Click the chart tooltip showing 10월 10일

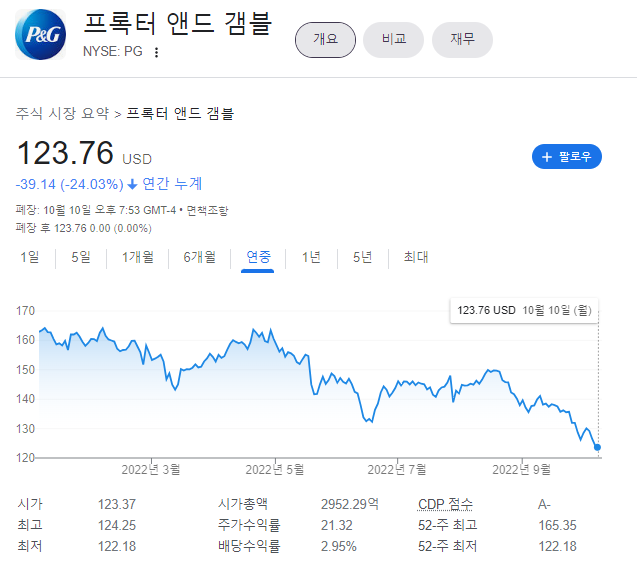click(x=524, y=311)
